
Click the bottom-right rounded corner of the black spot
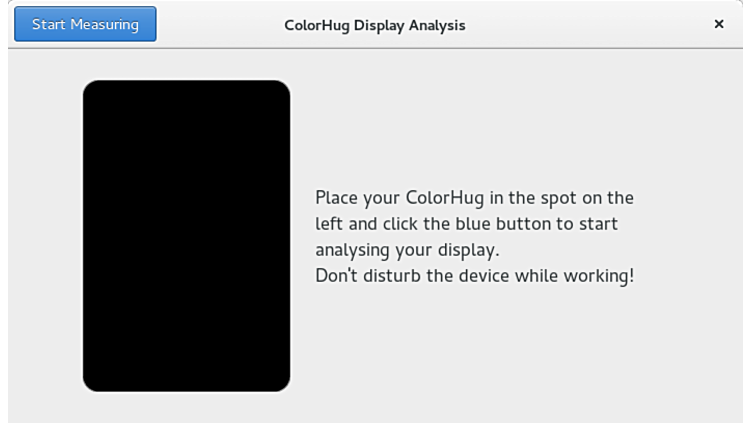(282, 383)
